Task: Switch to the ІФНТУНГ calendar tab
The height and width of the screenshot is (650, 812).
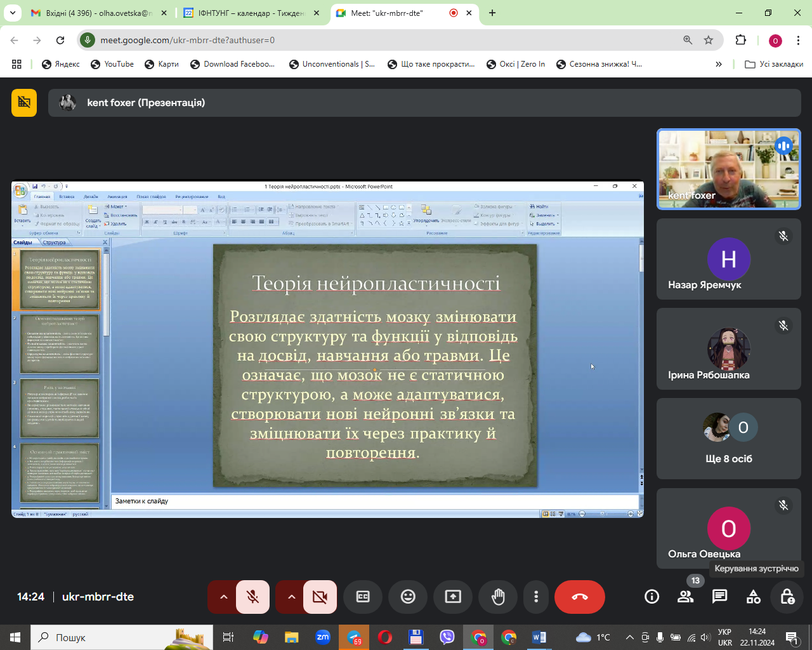Action: (251, 13)
